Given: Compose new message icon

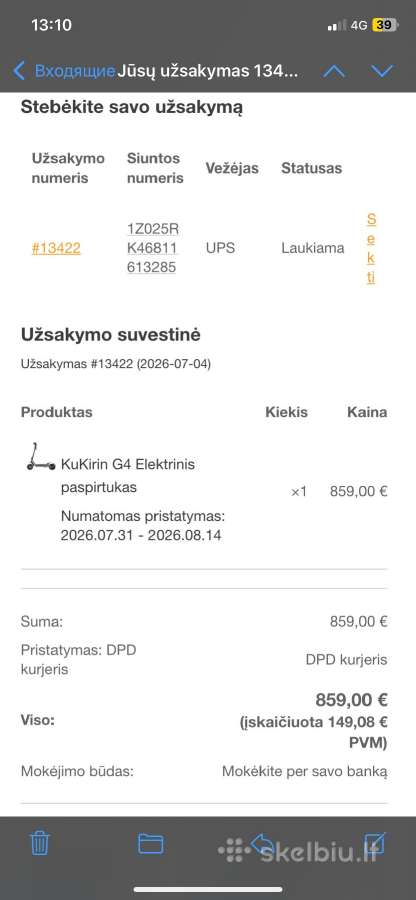Looking at the screenshot, I should (376, 843).
